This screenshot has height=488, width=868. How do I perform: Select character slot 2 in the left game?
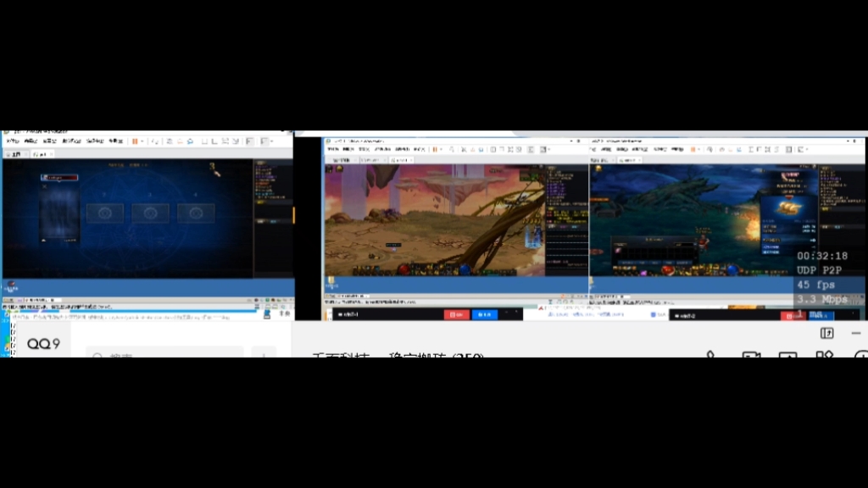coord(105,213)
